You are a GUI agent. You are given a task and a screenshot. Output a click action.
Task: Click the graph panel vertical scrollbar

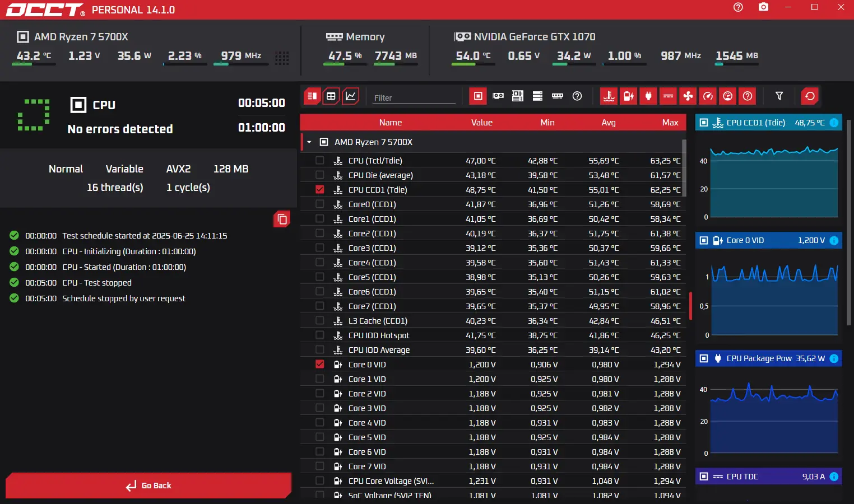pos(848,222)
